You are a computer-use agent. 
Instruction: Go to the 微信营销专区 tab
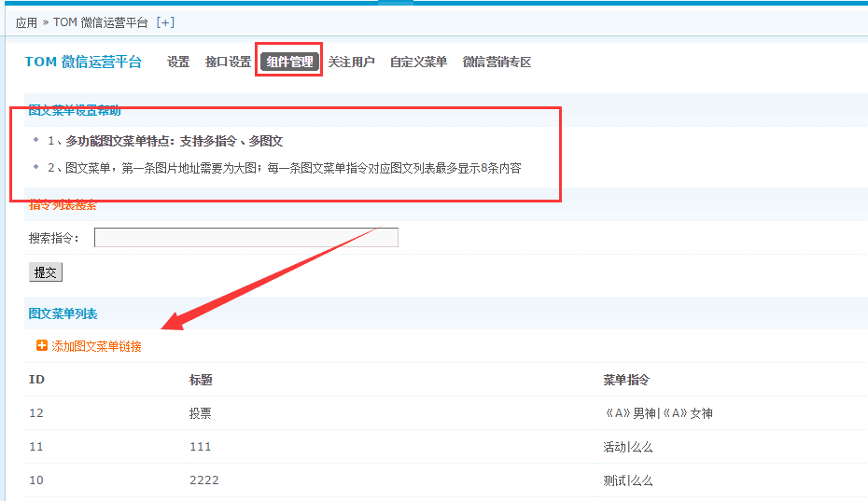(497, 62)
